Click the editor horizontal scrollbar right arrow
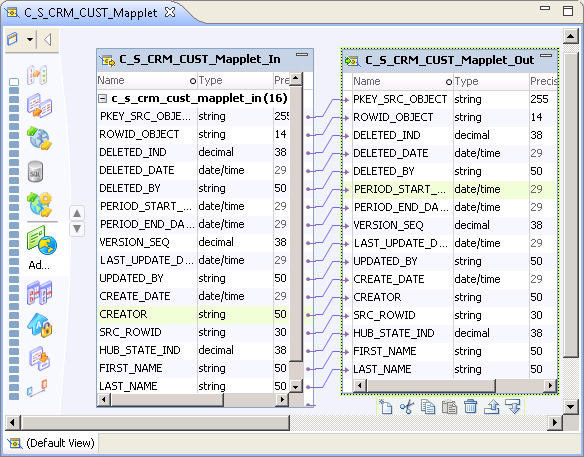 (555, 422)
